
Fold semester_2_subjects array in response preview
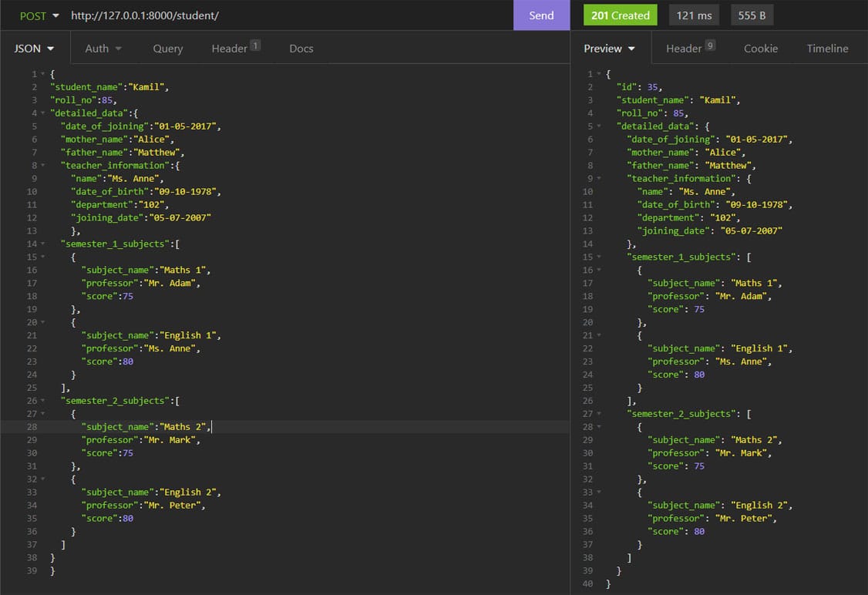click(x=600, y=414)
